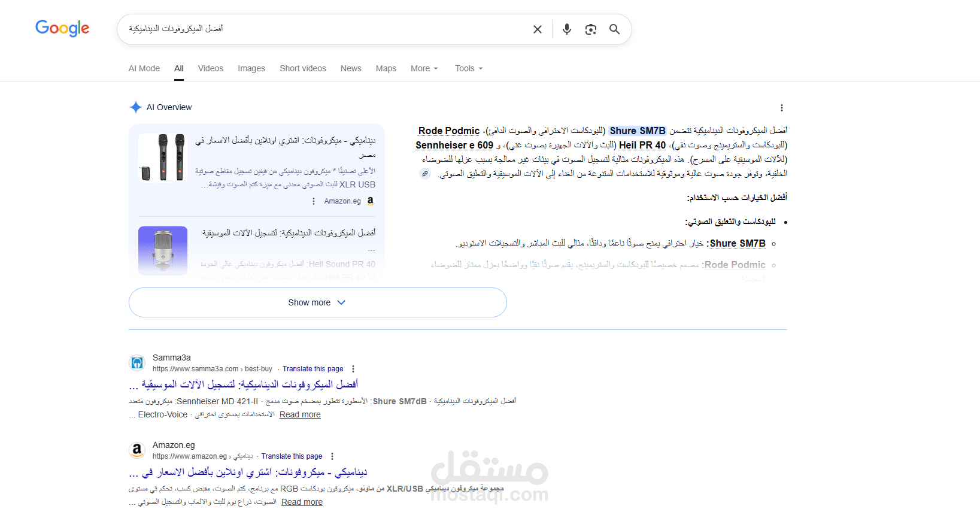Click the Amazon.eg result favicon
Image resolution: width=980 pixels, height=515 pixels.
tap(137, 450)
